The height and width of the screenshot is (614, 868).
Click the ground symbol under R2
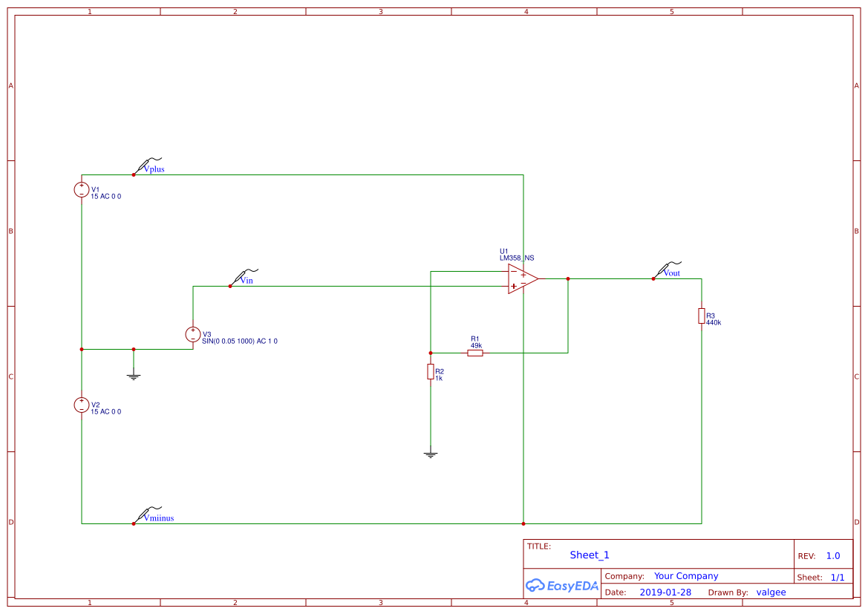tap(430, 454)
